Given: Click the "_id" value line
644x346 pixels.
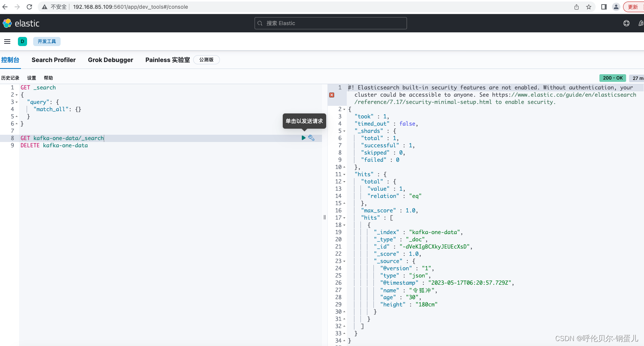Looking at the screenshot, I should pos(423,247).
